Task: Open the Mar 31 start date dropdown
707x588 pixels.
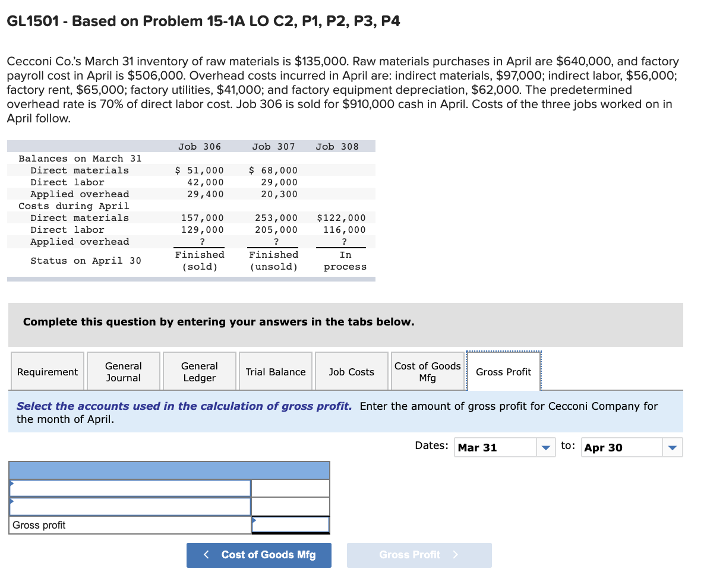Action: click(x=545, y=447)
